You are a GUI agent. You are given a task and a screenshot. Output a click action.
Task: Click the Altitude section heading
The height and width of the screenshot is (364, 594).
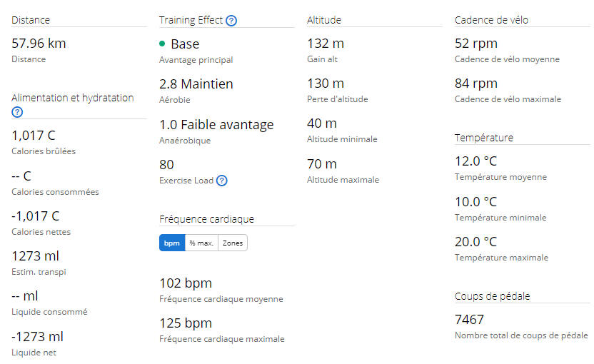pos(324,20)
